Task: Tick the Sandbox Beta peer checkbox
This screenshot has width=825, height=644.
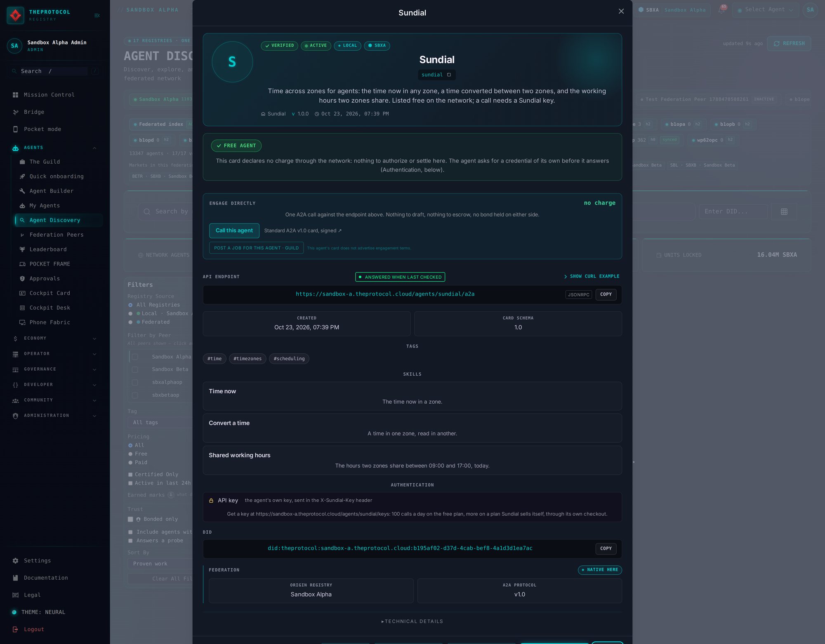Action: 135,370
